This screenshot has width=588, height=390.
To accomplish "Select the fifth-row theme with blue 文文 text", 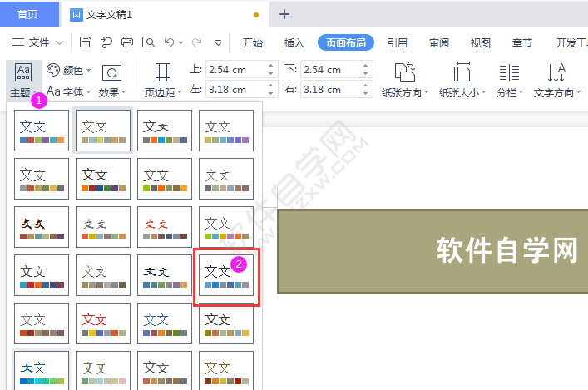I will 165,323.
